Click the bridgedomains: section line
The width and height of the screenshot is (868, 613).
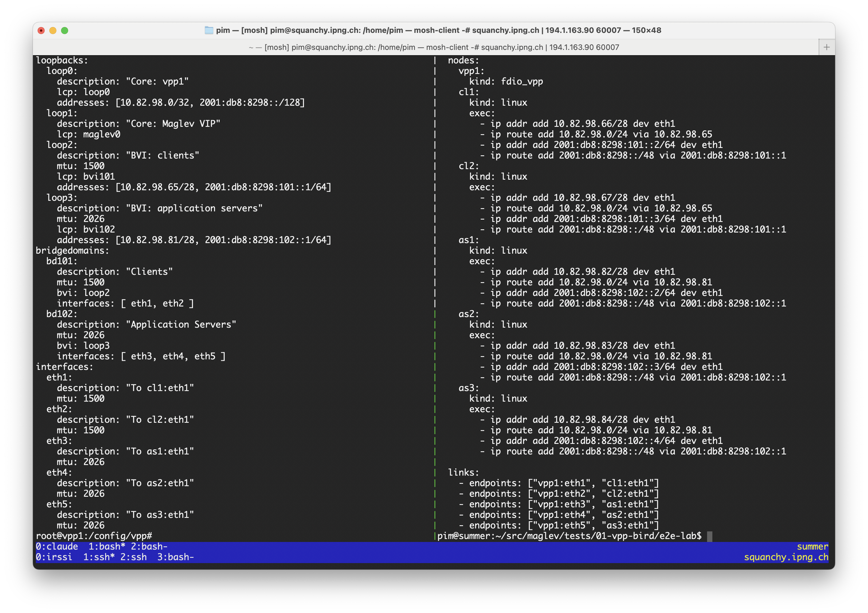[x=72, y=250]
